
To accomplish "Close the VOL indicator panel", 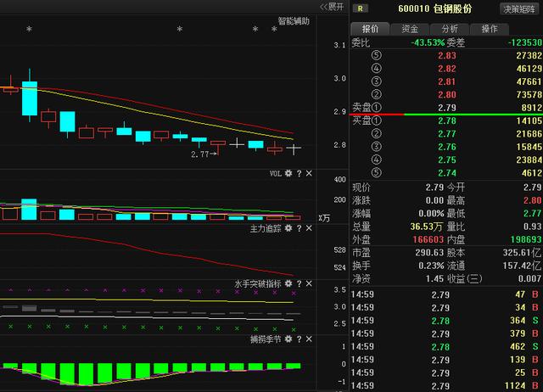I will coord(309,173).
